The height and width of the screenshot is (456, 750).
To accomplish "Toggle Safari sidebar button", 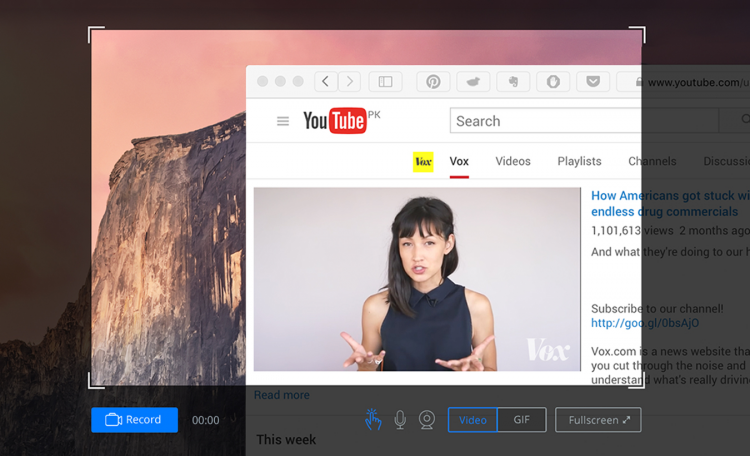I will tap(386, 81).
